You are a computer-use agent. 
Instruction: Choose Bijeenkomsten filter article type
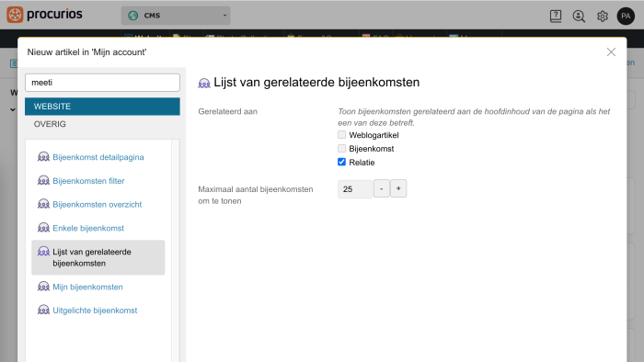[x=88, y=181]
